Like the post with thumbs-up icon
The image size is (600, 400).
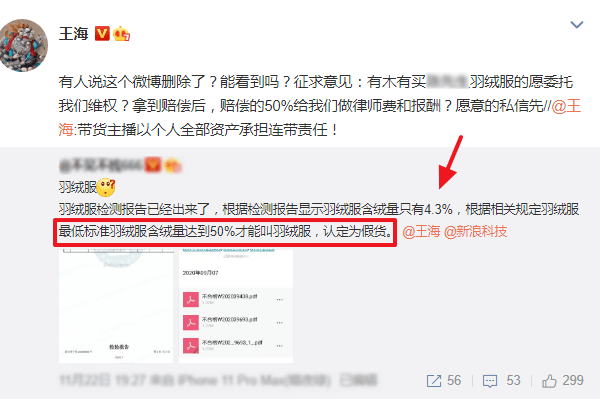pyautogui.click(x=549, y=381)
